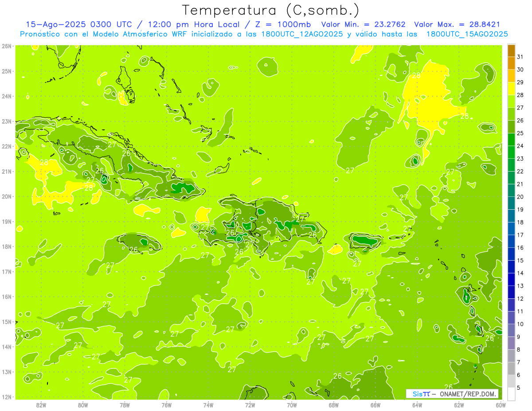The image size is (532, 411).
Task: Click the '76W' longitude axis label
Action: tap(166, 404)
